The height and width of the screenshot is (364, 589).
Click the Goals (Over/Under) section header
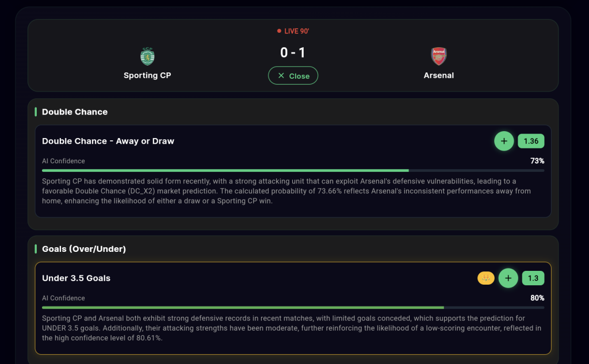tap(84, 249)
